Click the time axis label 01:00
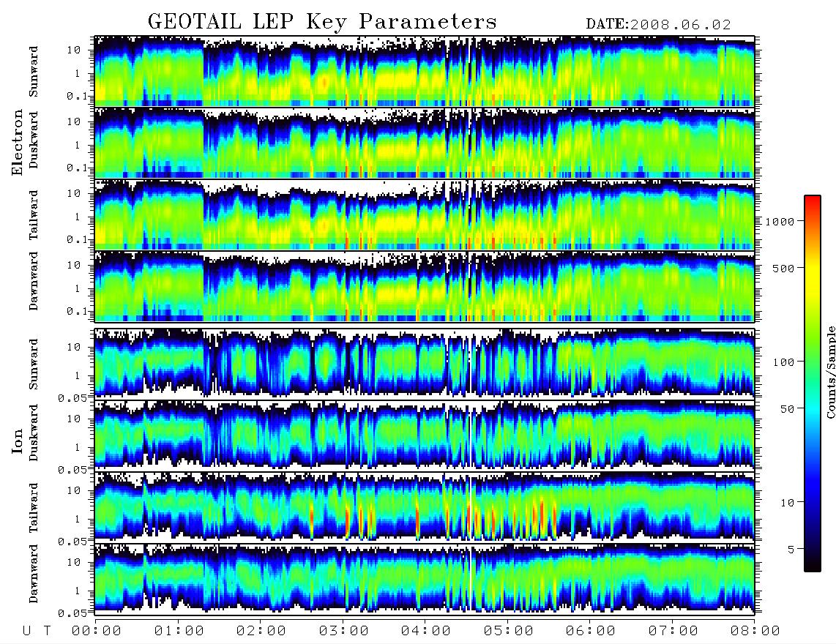This screenshot has height=644, width=836. pos(179,631)
